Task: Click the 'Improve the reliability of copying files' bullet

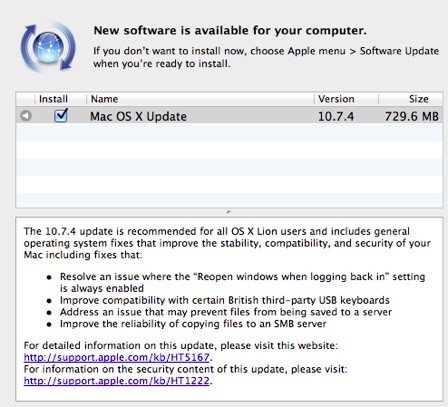Action: (x=193, y=324)
